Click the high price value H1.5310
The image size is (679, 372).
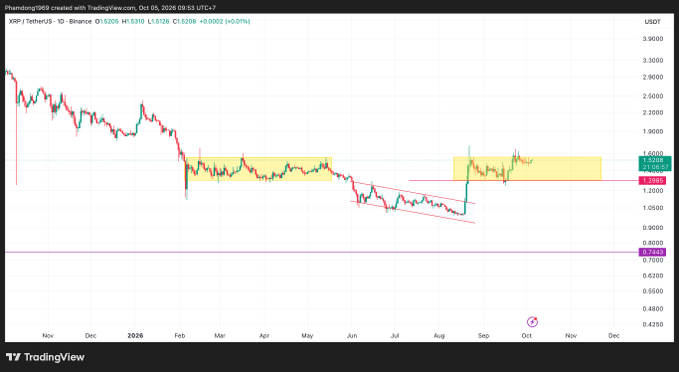click(x=133, y=21)
